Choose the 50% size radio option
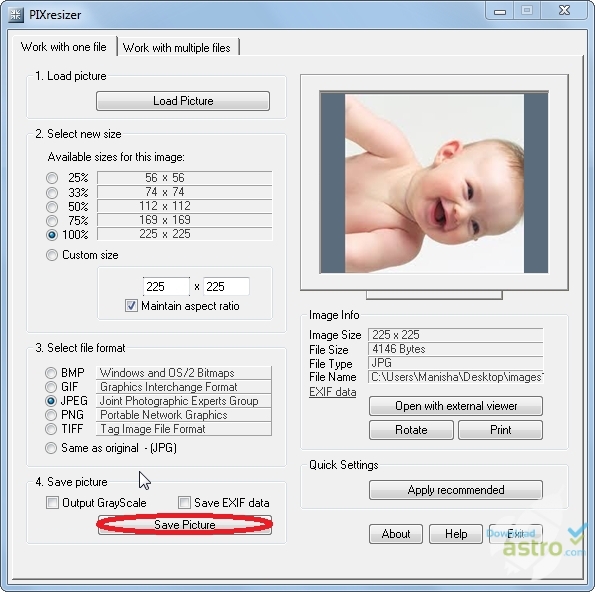Viewport: 595px width, 592px height. click(x=52, y=206)
